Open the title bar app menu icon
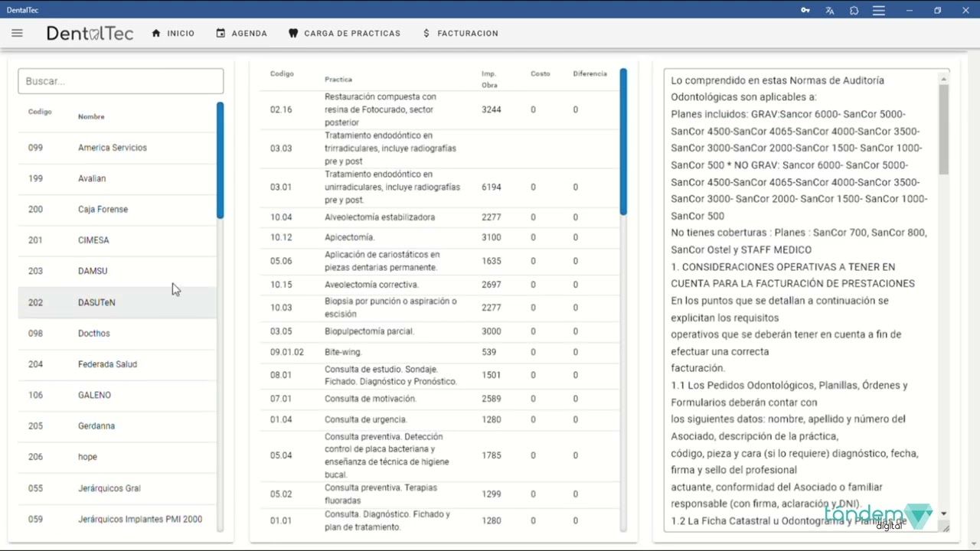 [879, 11]
